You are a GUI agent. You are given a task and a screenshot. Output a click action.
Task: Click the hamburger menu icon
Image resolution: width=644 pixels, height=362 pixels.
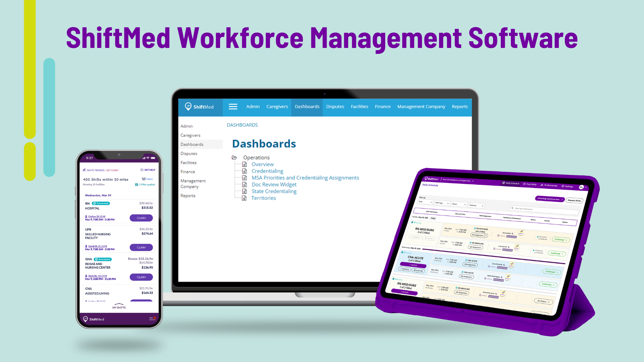tap(233, 107)
